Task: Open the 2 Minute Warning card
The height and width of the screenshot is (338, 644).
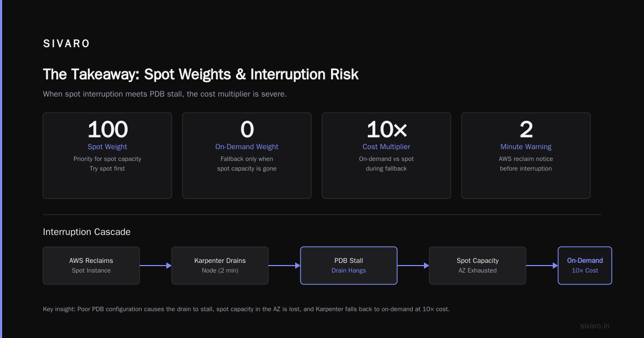Action: pyautogui.click(x=526, y=156)
